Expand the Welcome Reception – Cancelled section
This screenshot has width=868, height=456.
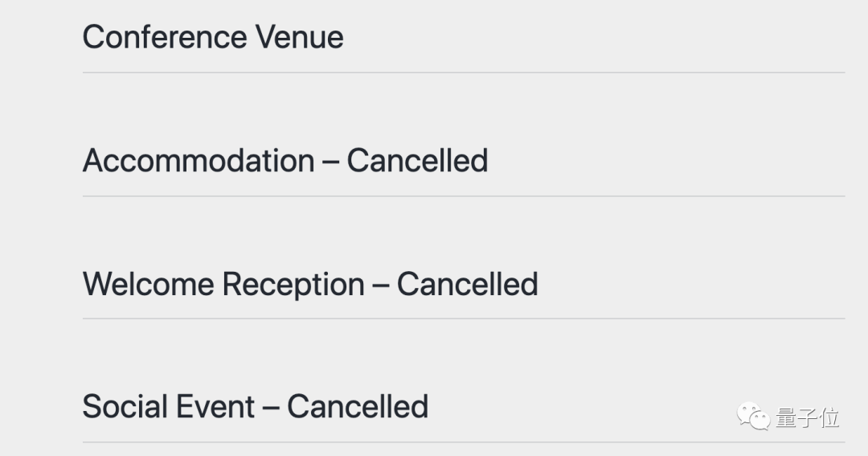tap(309, 284)
